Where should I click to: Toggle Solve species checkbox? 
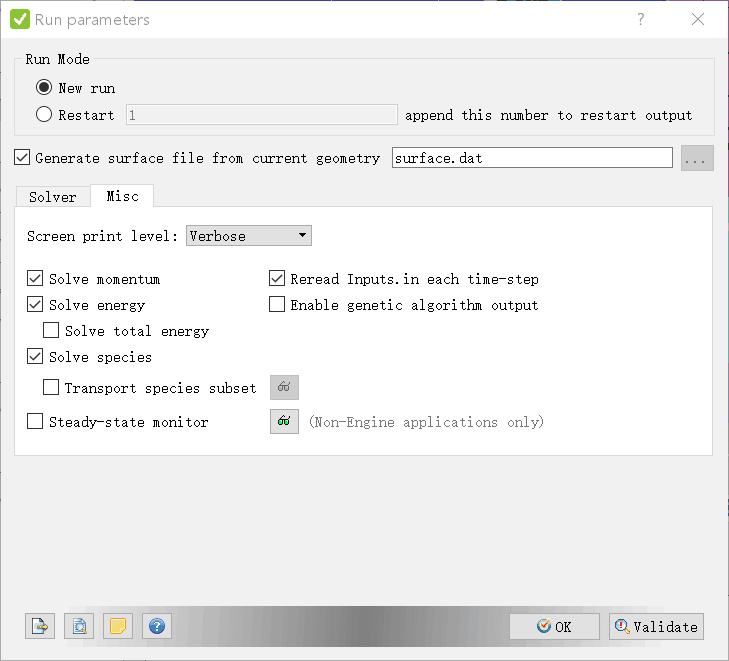35,357
